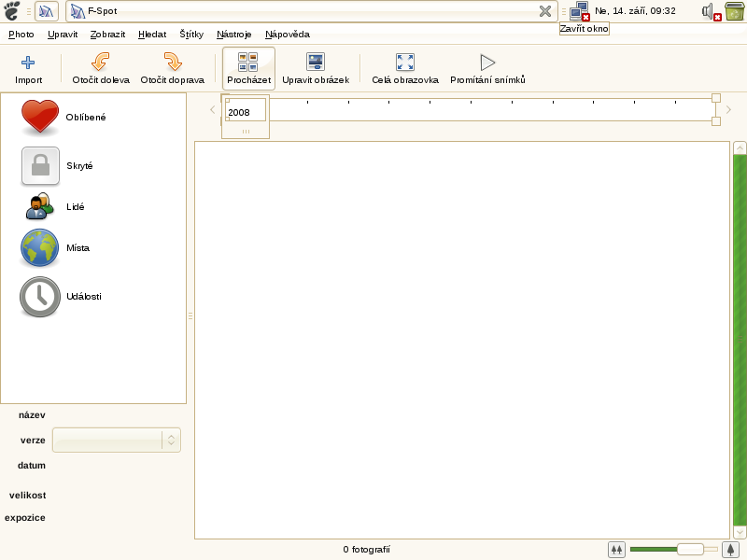
Task: Rotate photo left with Otočit doleva
Action: [101, 69]
